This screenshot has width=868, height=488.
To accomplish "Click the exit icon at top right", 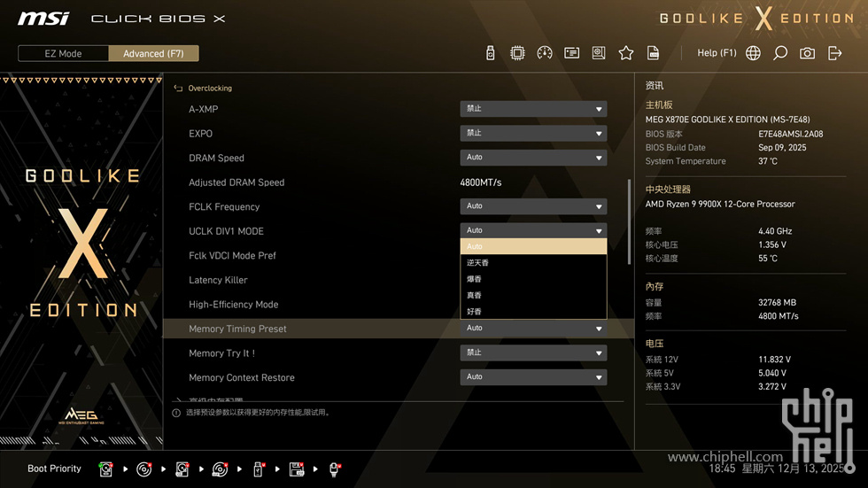I will pos(834,53).
